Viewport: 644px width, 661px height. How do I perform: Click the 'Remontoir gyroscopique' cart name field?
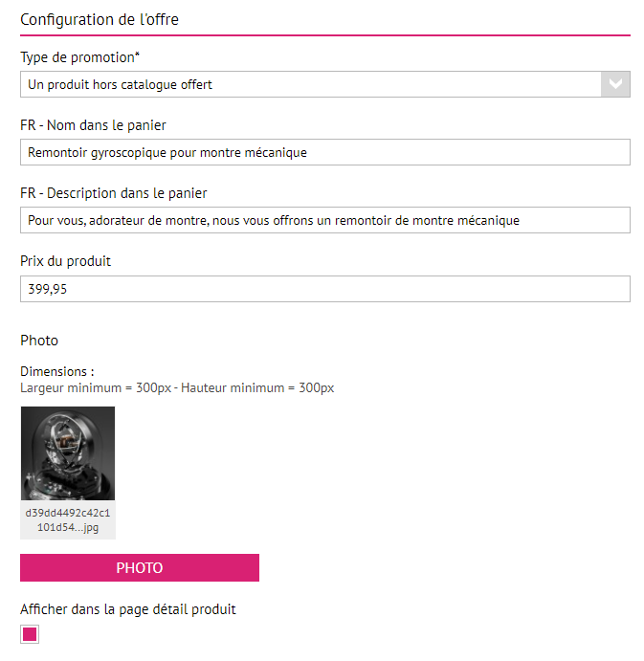click(324, 152)
